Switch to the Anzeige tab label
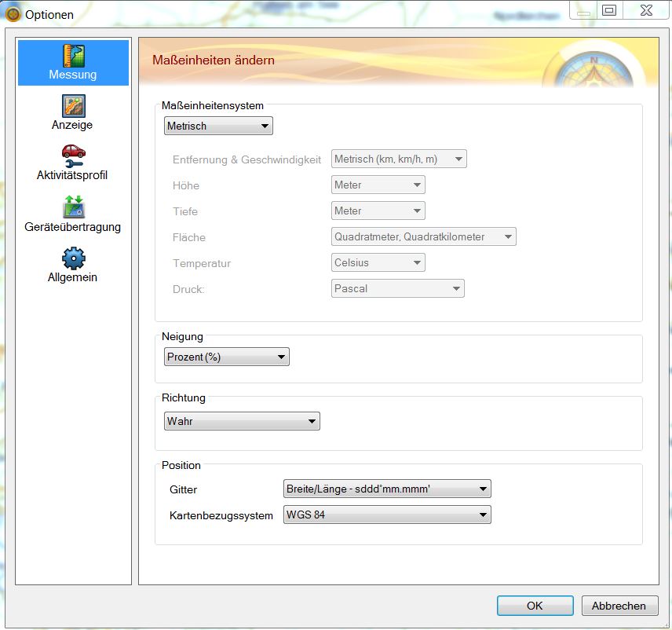 (72, 125)
